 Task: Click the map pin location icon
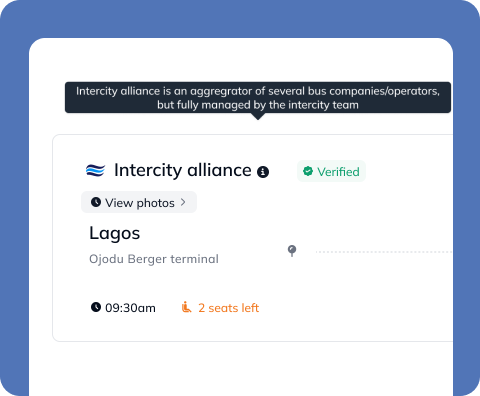point(292,251)
